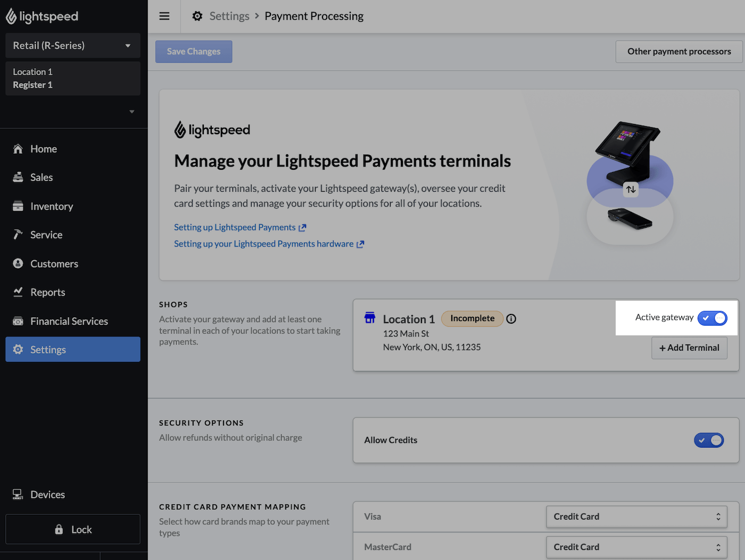Screen dimensions: 745x560
Task: Click the terminal swap arrows icon
Action: pyautogui.click(x=631, y=189)
